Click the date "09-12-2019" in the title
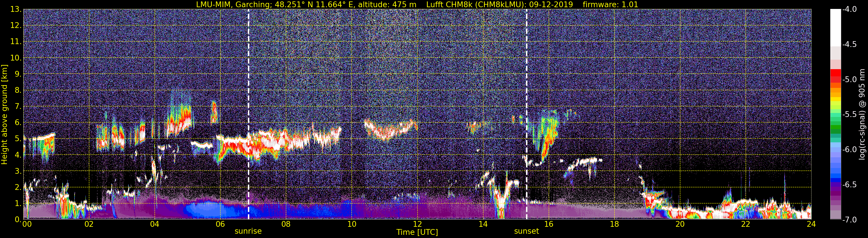This screenshot has height=238, width=868. (552, 4)
